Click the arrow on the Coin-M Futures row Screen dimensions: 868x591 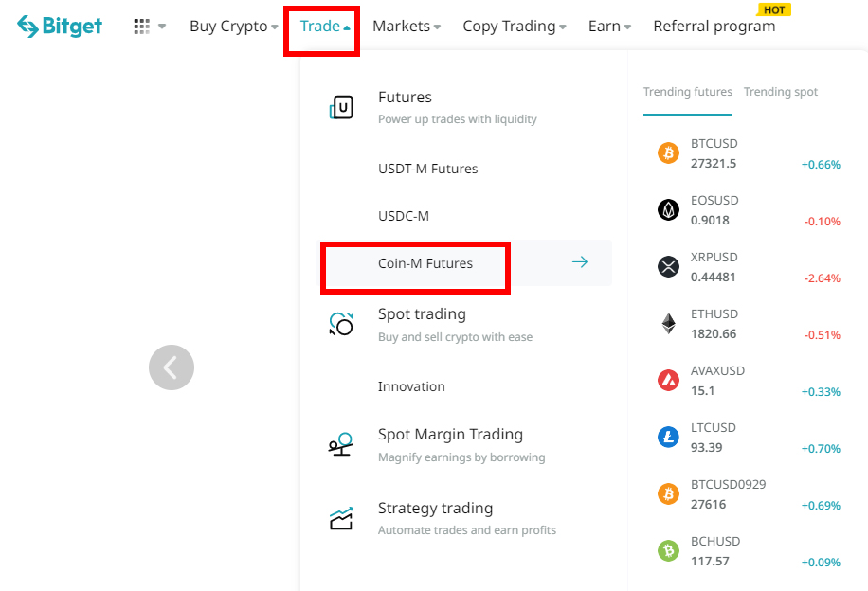click(580, 262)
